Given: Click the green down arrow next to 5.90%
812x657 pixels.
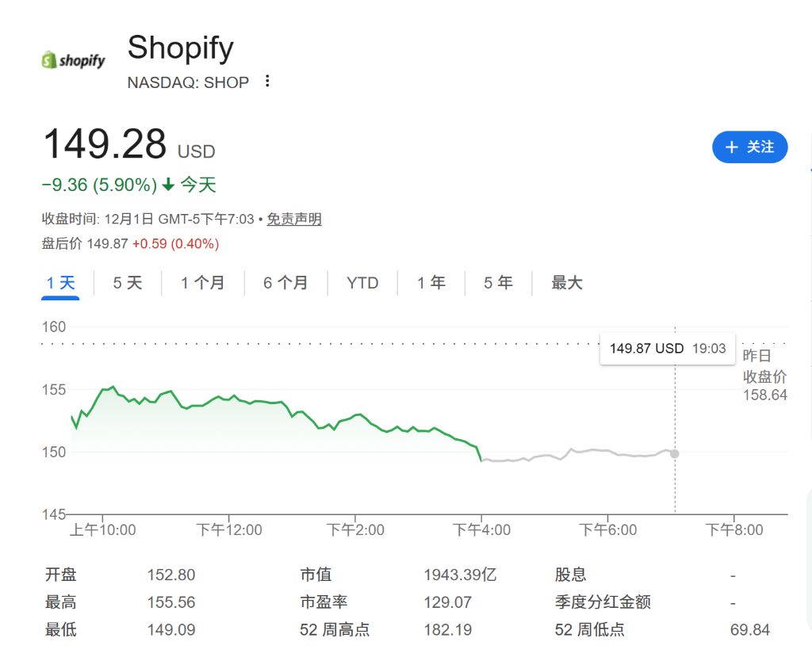Looking at the screenshot, I should [x=167, y=184].
